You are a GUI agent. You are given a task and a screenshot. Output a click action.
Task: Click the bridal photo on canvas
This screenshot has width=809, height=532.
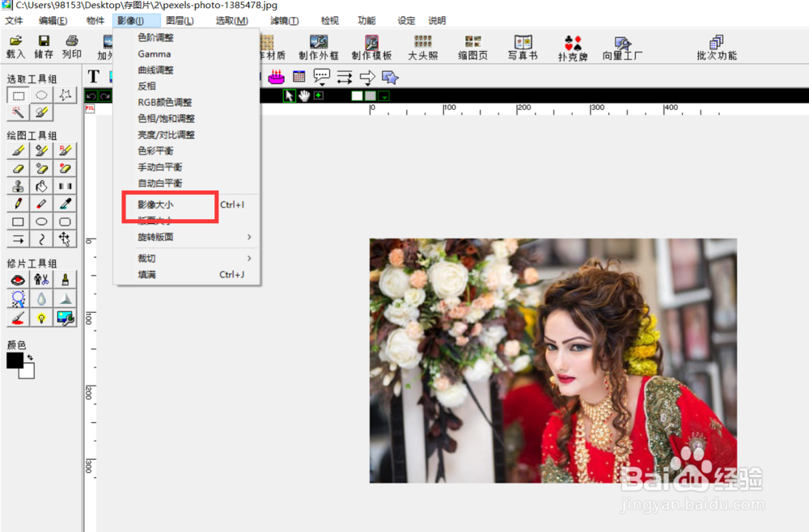tap(553, 361)
